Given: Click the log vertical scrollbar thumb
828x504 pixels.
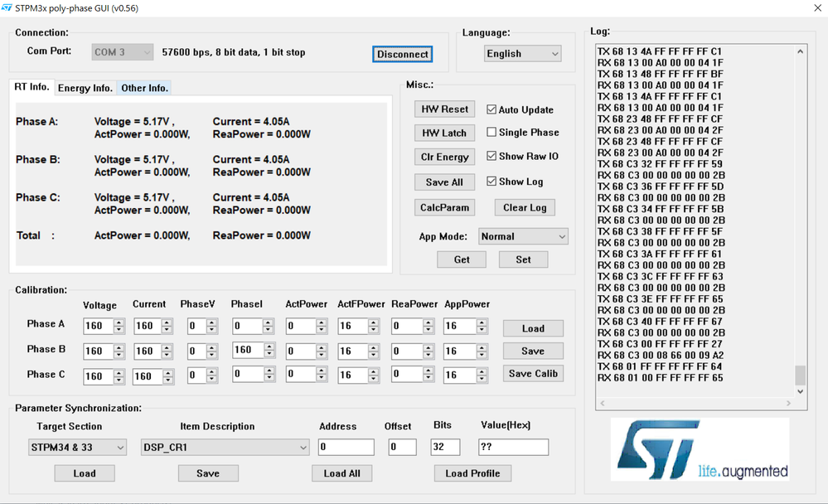Looking at the screenshot, I should pyautogui.click(x=800, y=376).
